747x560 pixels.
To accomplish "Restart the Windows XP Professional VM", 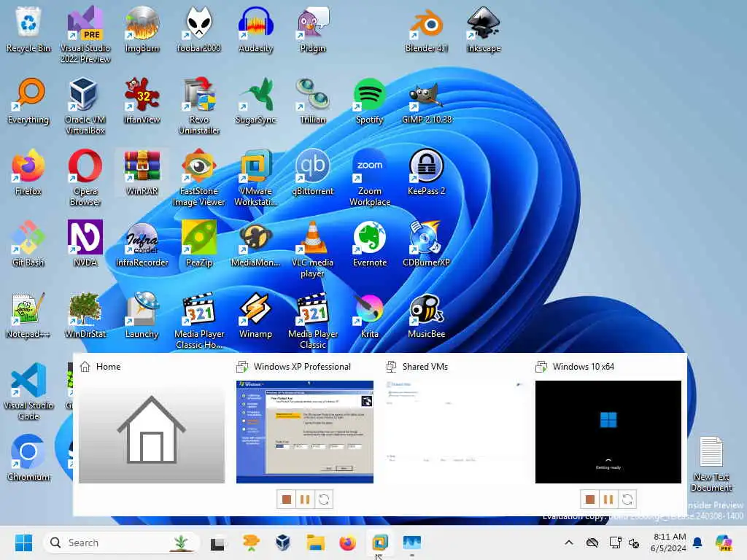I will coord(324,499).
